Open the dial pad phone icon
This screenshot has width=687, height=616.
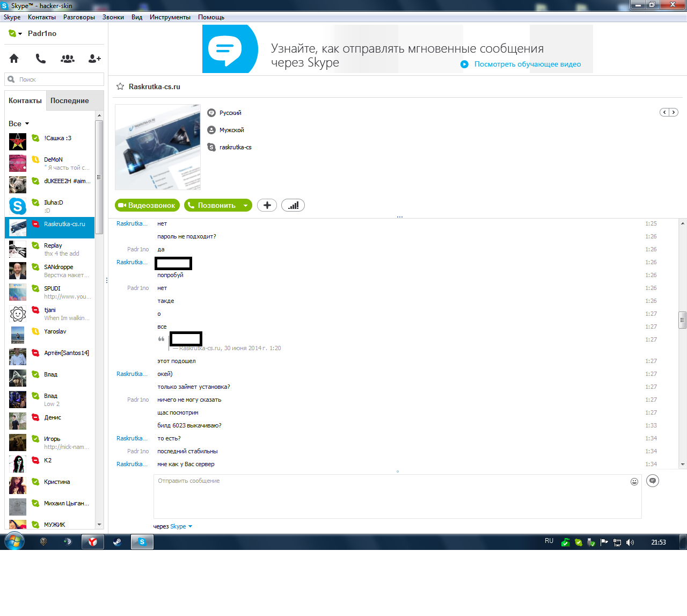41,59
